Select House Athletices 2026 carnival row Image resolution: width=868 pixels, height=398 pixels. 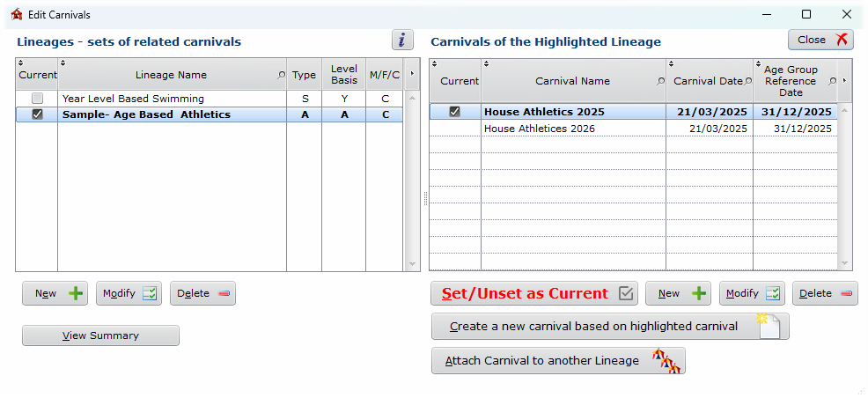572,129
